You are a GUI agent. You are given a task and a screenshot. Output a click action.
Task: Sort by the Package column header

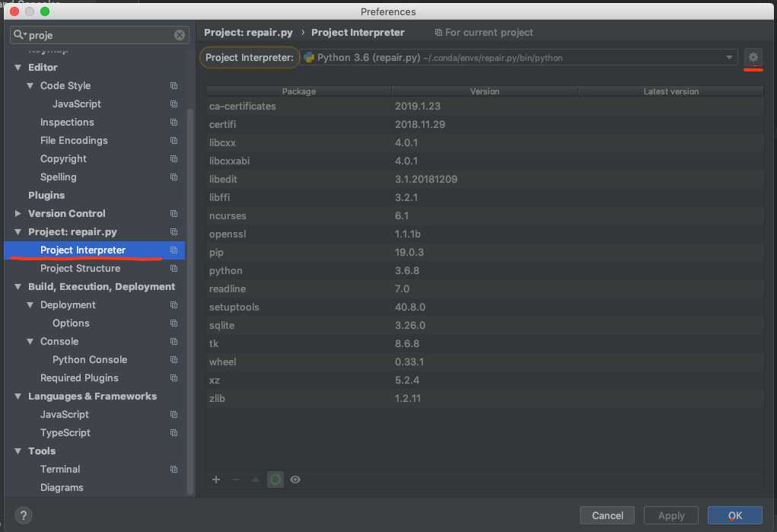pyautogui.click(x=299, y=91)
